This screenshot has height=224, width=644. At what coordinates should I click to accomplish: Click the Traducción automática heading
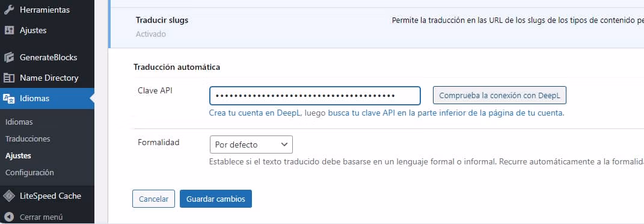click(x=177, y=67)
